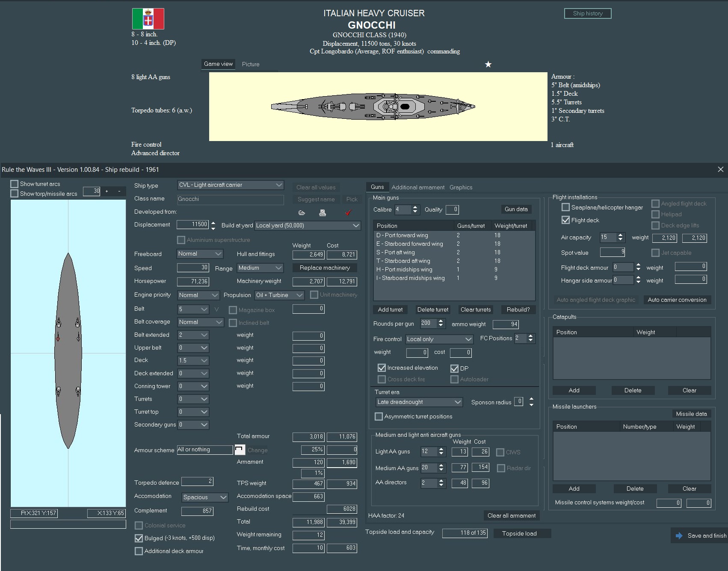Screen dimensions: 728x571
Task: Click Add turret
Action: [390, 309]
